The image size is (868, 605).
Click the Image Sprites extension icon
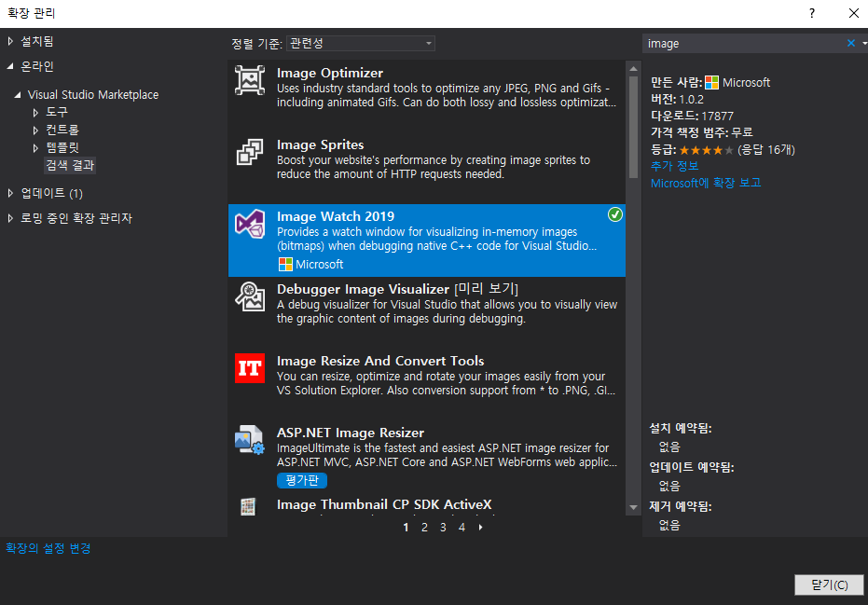coord(250,152)
